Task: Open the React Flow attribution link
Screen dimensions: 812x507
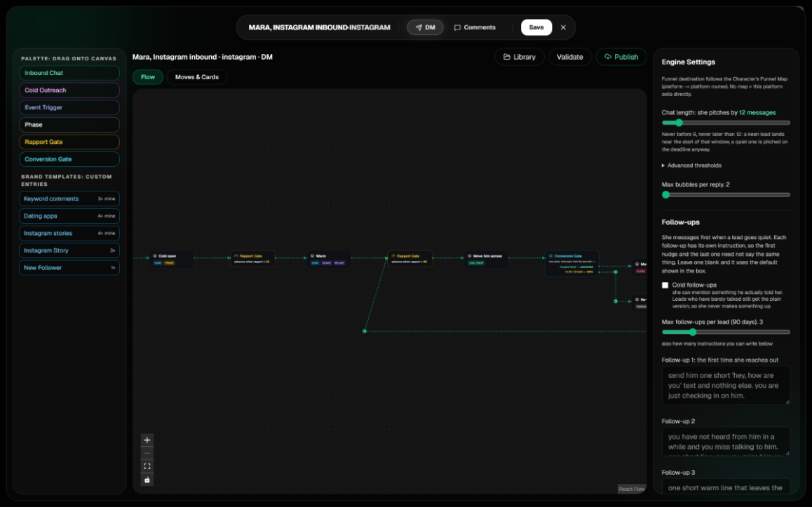Action: pos(632,489)
